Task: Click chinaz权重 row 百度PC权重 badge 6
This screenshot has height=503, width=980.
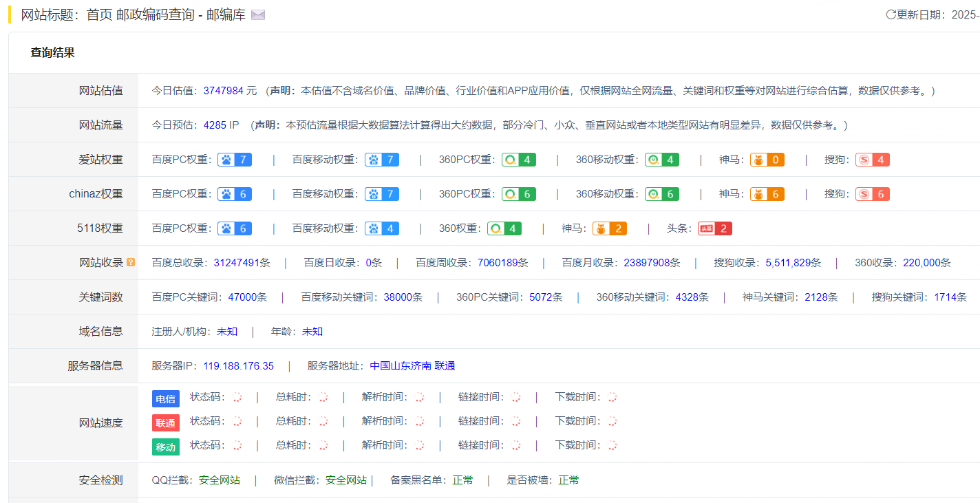Action: coord(235,194)
